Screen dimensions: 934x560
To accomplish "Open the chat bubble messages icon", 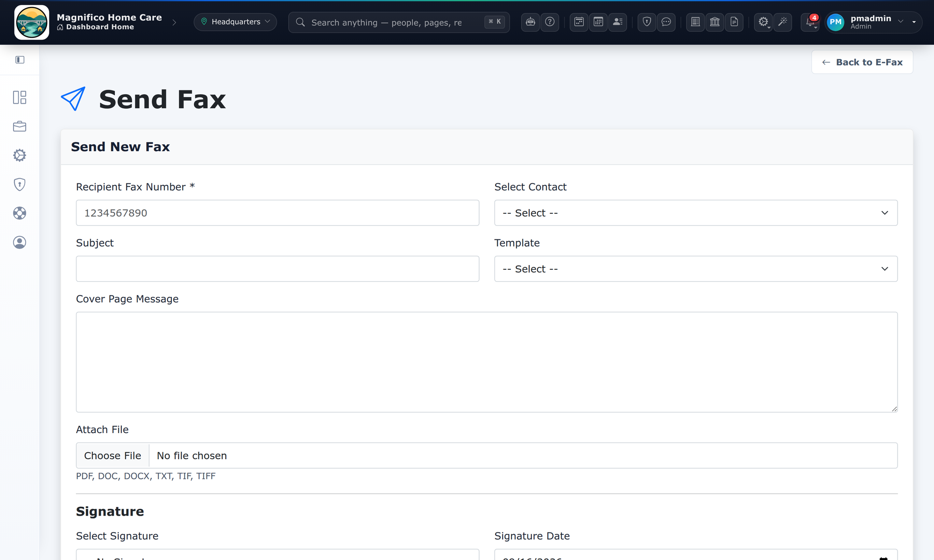I will [x=666, y=22].
